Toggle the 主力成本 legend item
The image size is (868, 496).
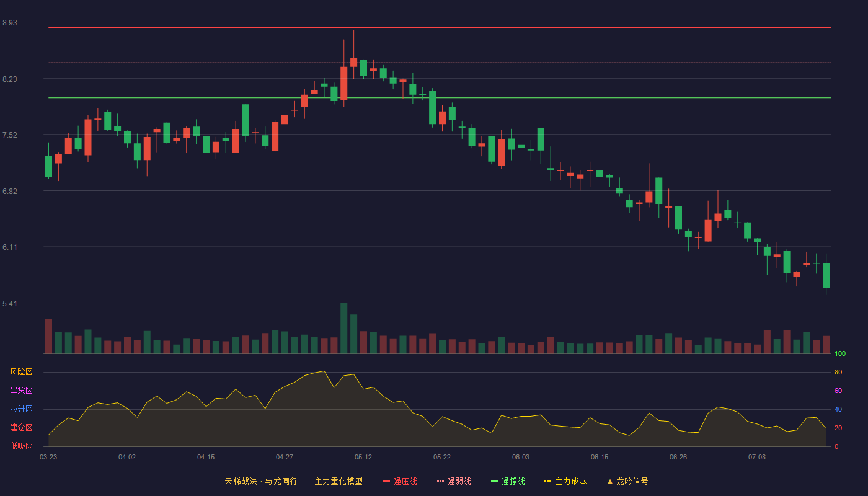click(x=565, y=481)
